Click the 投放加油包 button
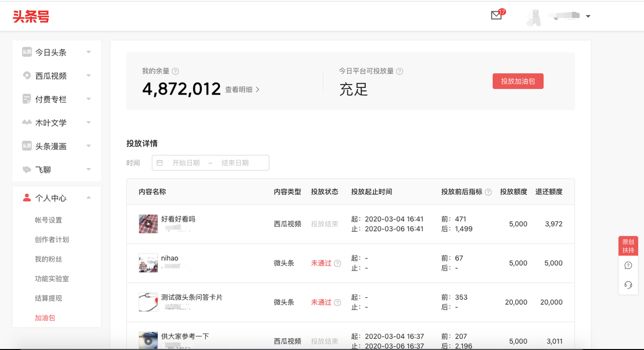Viewport: 644px width, 350px height. point(518,81)
